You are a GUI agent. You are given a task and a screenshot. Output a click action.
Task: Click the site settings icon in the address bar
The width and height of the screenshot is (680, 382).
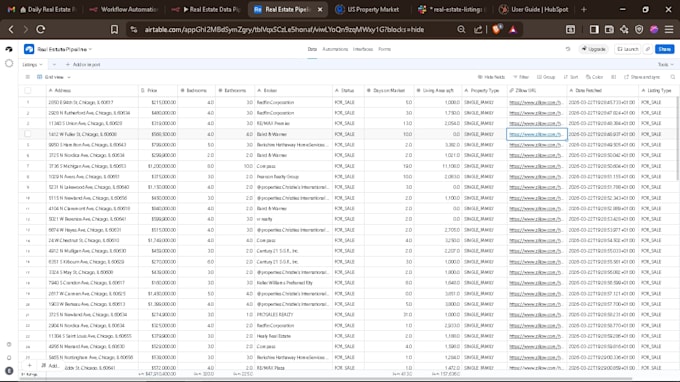pos(134,29)
